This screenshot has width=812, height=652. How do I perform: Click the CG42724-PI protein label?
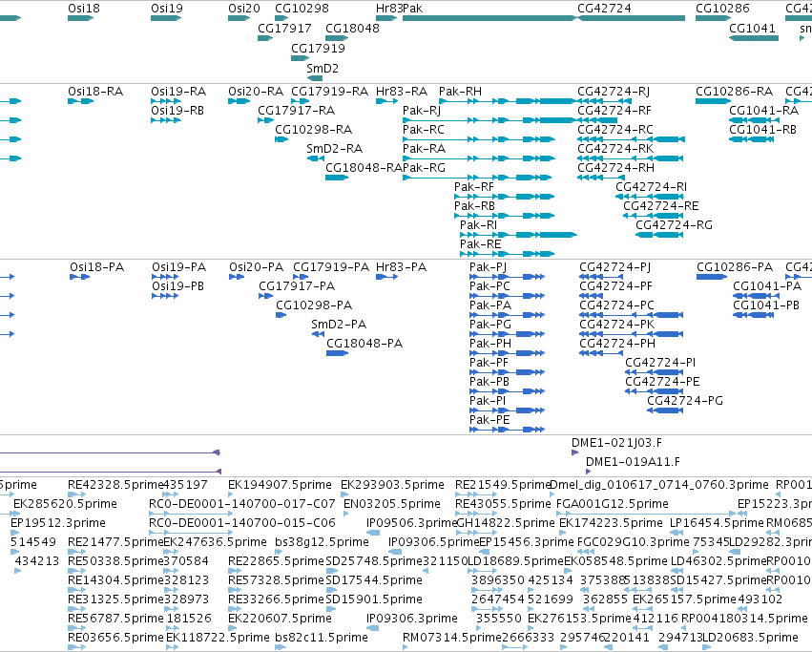pyautogui.click(x=660, y=363)
